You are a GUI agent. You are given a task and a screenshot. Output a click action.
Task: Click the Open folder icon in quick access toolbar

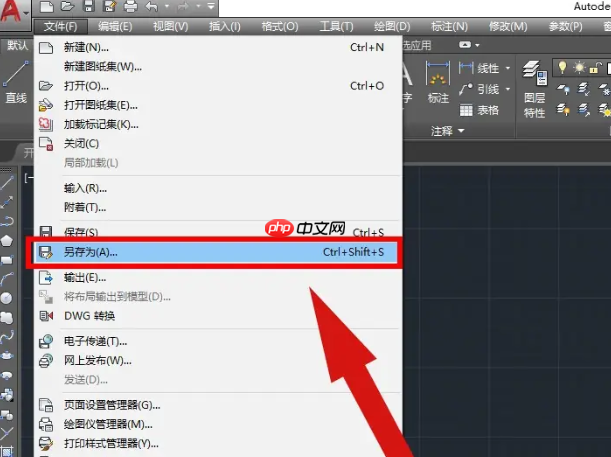[67, 7]
